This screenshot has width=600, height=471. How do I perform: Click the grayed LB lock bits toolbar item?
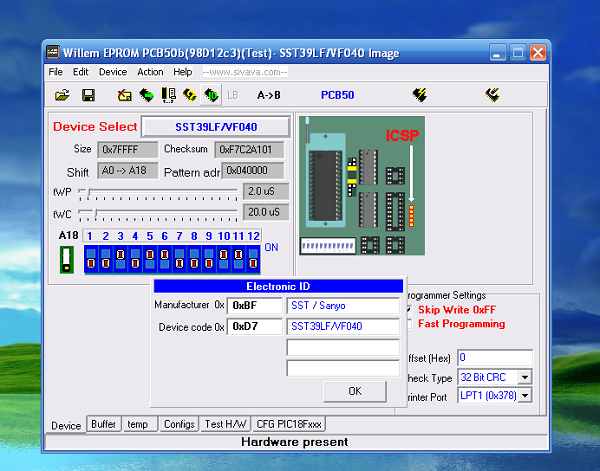click(233, 95)
